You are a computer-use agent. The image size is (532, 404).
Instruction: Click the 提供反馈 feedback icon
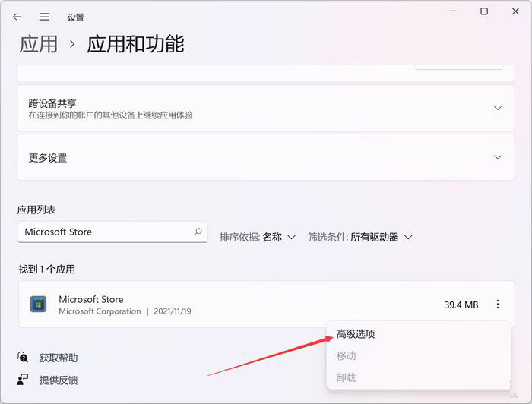point(22,380)
